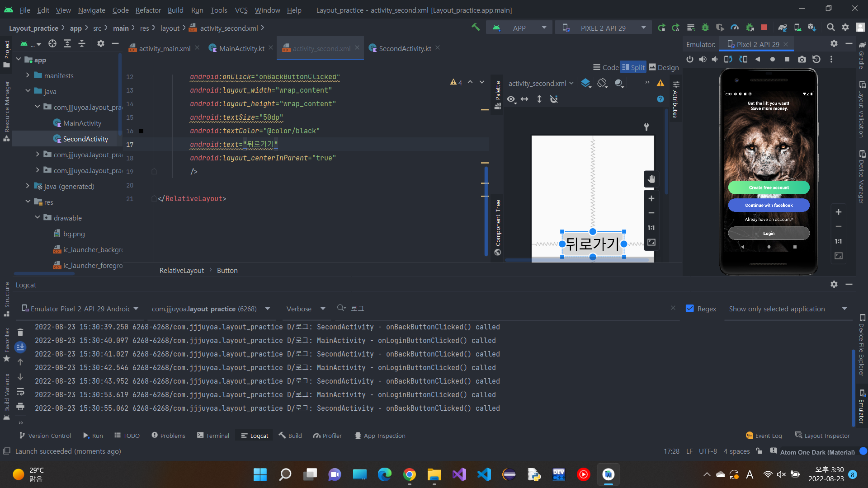
Task: Take an emulator screenshot with camera icon
Action: point(802,59)
